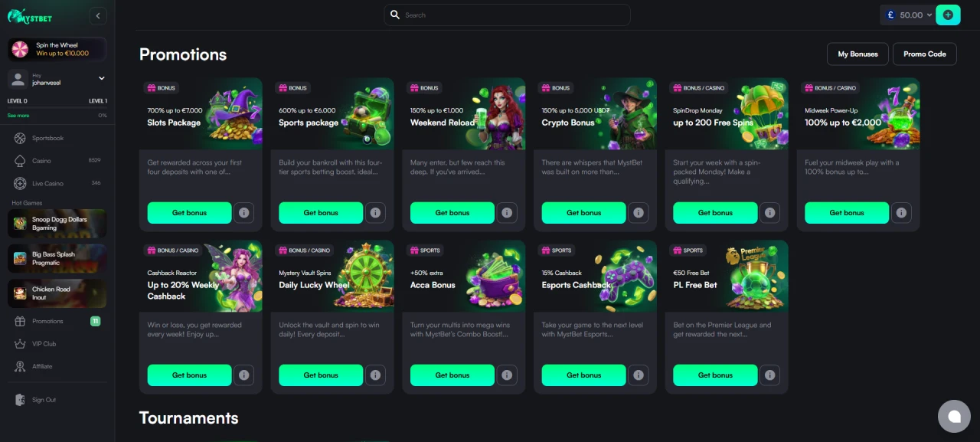Expand the johanvesel account dropdown
The image size is (980, 442).
click(x=102, y=78)
